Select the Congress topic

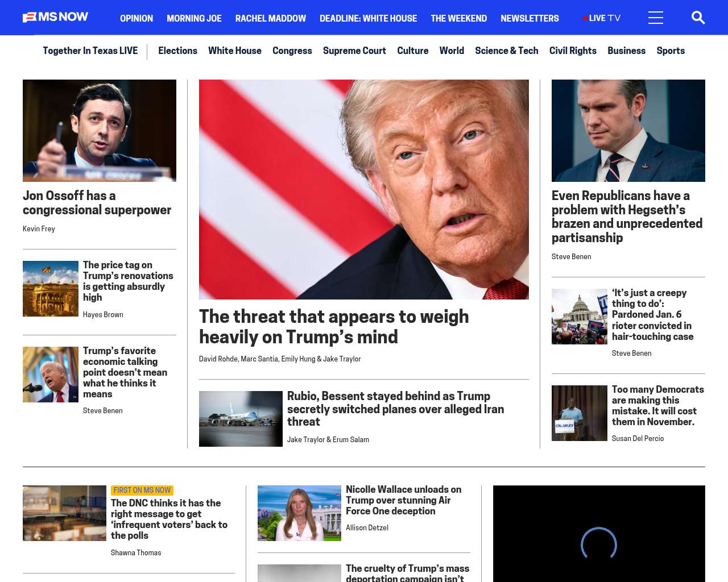tap(292, 51)
